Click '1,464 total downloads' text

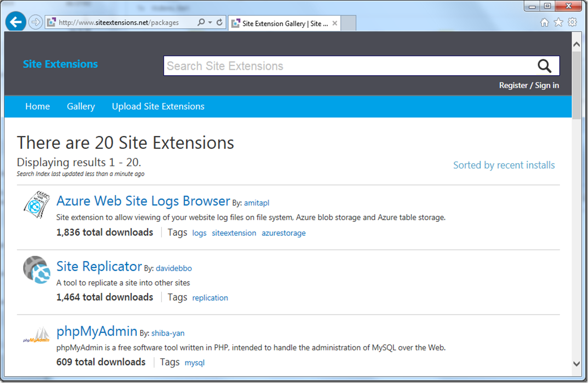[105, 297]
